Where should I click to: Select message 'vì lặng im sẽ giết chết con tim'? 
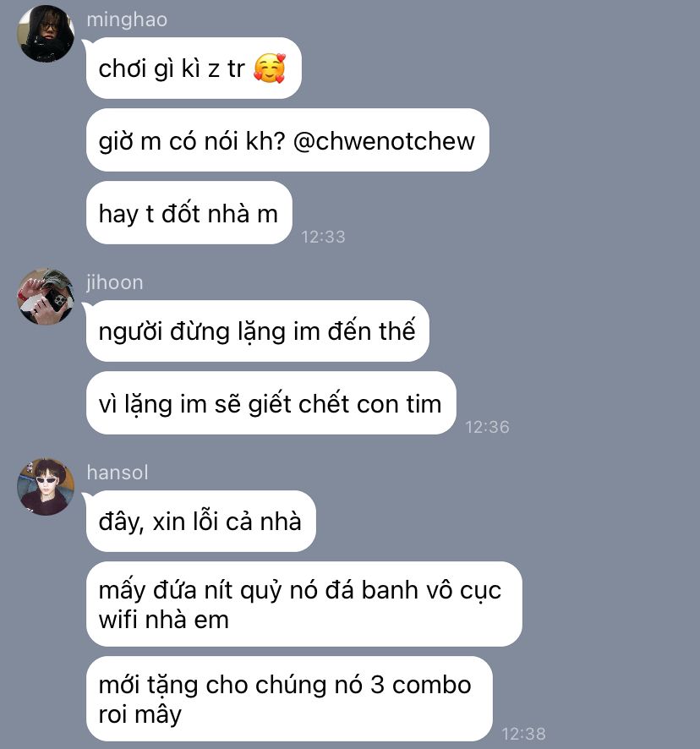tap(271, 403)
